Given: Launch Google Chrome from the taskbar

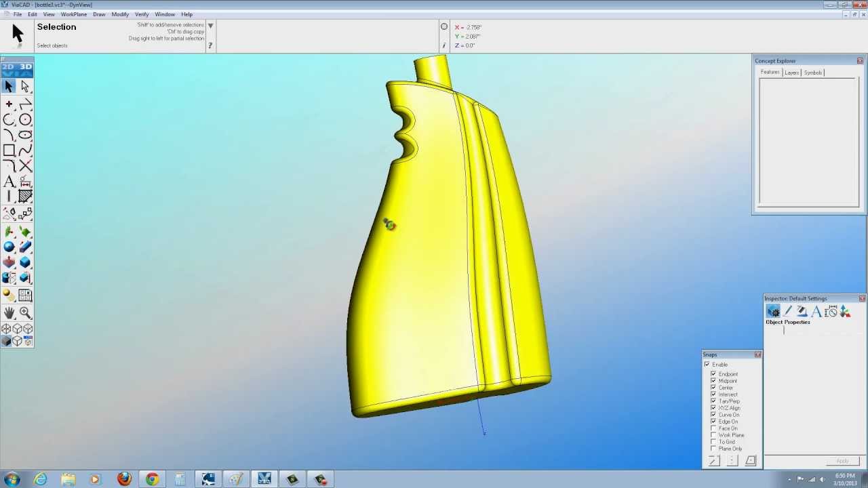Looking at the screenshot, I should 152,479.
